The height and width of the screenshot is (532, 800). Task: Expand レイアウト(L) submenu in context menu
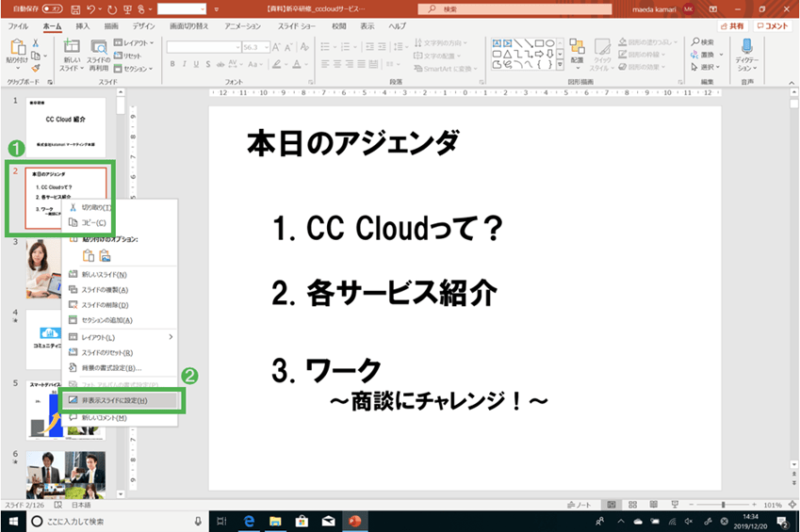click(120, 338)
